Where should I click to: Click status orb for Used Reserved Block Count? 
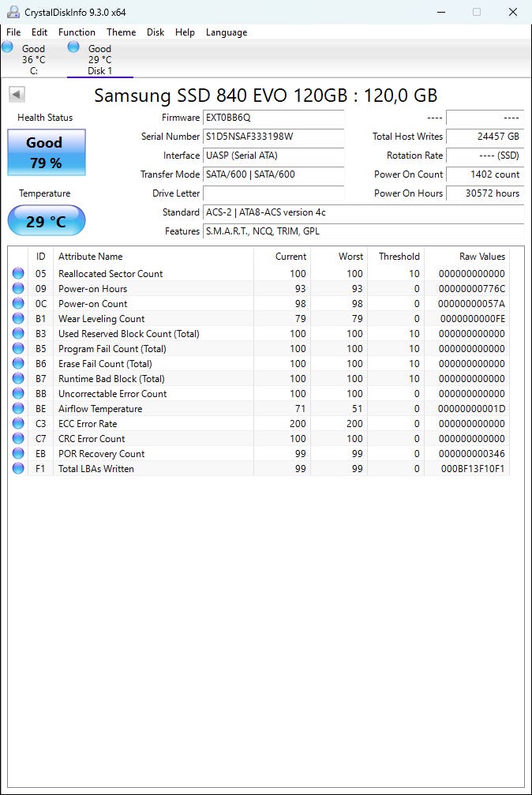point(18,333)
